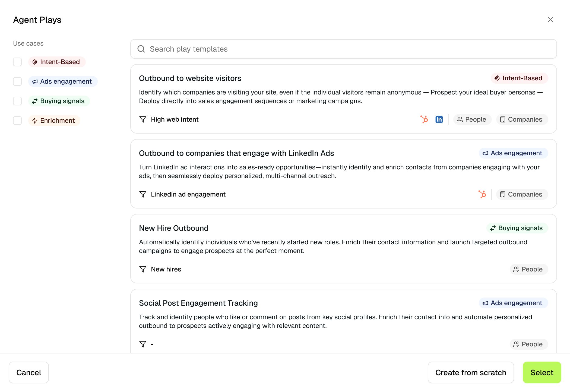Image resolution: width=570 pixels, height=392 pixels.
Task: Toggle the Buying signals checkbox
Action: pyautogui.click(x=17, y=101)
